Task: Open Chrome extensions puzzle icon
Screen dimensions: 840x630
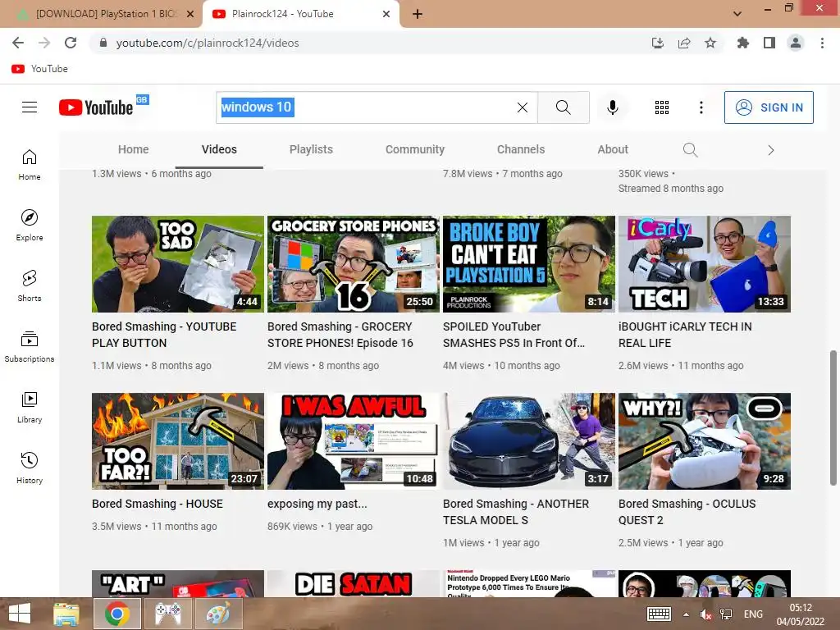Action: 742,43
